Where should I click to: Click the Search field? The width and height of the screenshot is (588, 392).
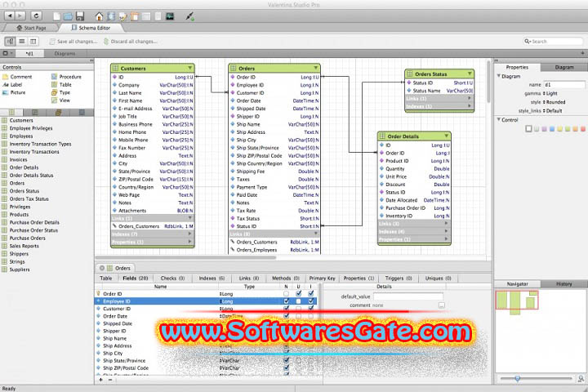[x=553, y=42]
